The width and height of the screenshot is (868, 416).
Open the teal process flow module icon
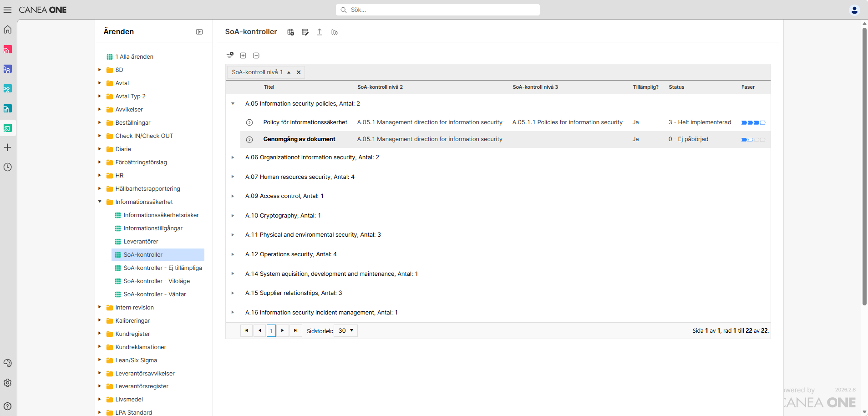pyautogui.click(x=8, y=88)
